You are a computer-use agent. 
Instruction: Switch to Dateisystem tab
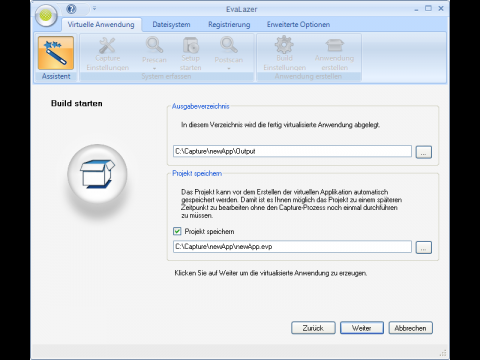[171, 24]
